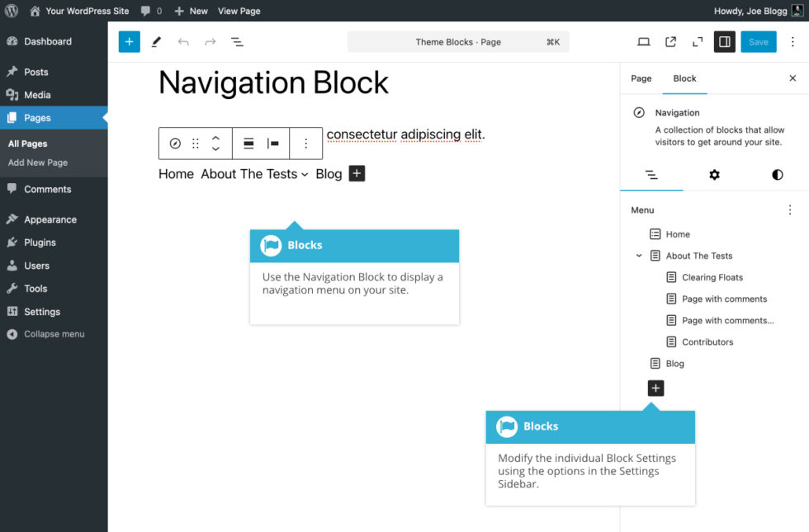Toggle the Settings sidebar panel
This screenshot has width=809, height=532.
pyautogui.click(x=725, y=42)
